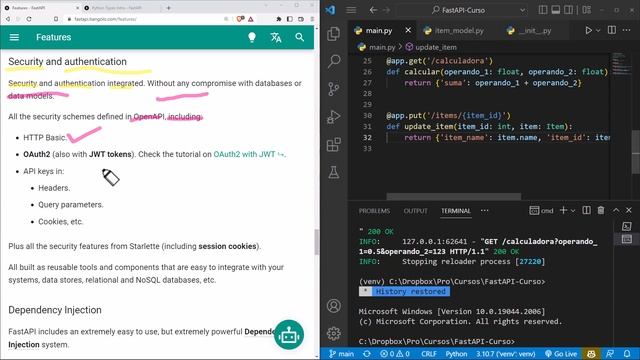Screen dimensions: 640x360
Task: Select the 3.10.7 venv interpreter
Action: [x=505, y=353]
